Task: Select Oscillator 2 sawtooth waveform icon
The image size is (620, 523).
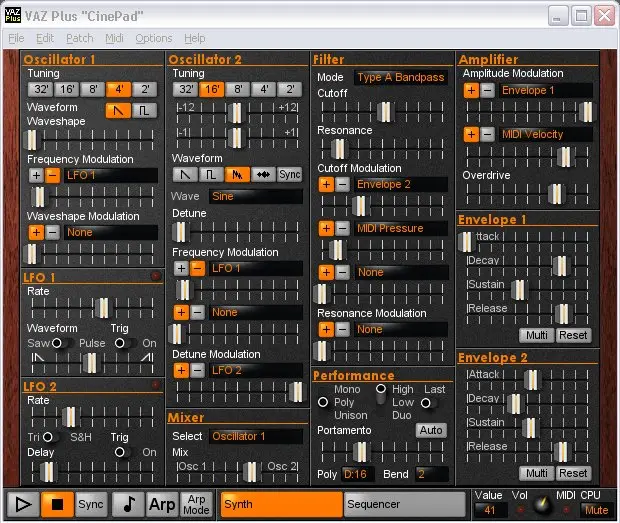Action: click(185, 174)
